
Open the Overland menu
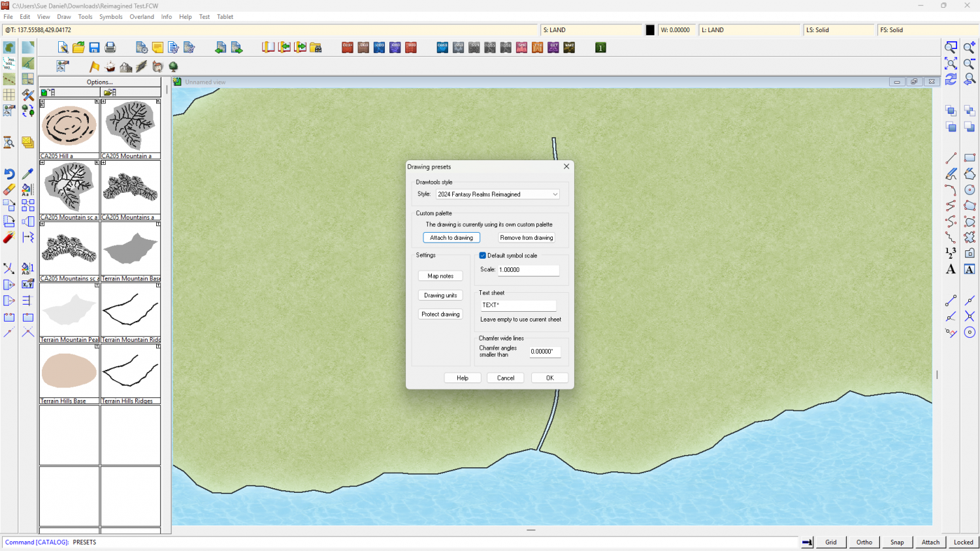pos(142,17)
